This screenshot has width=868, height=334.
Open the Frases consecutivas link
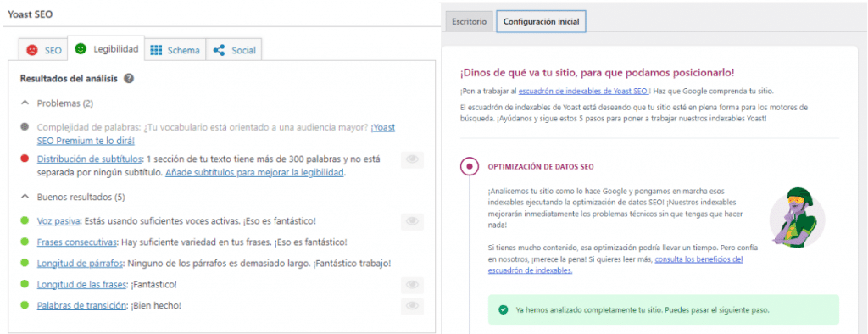coord(77,242)
